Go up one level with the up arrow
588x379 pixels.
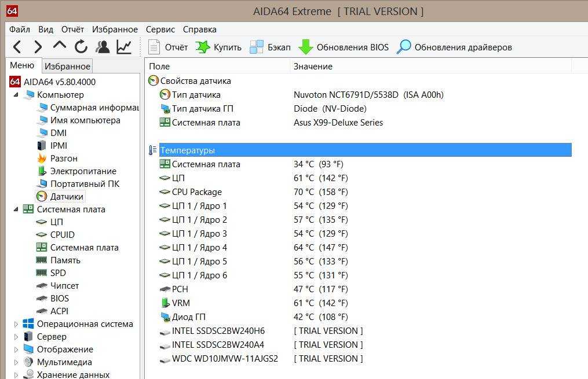[60, 46]
